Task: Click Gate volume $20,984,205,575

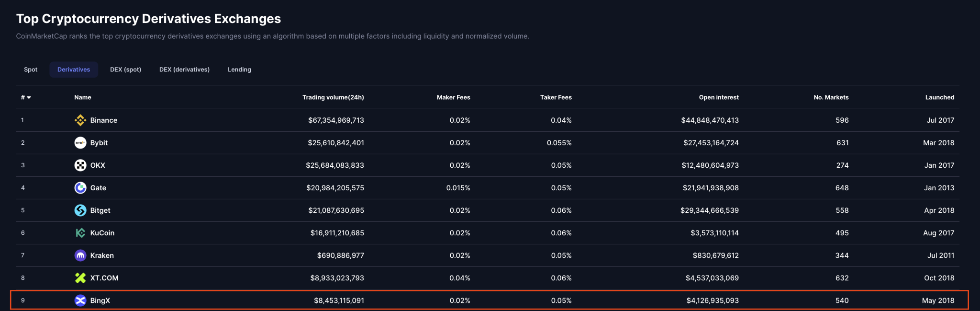Action: coord(335,188)
